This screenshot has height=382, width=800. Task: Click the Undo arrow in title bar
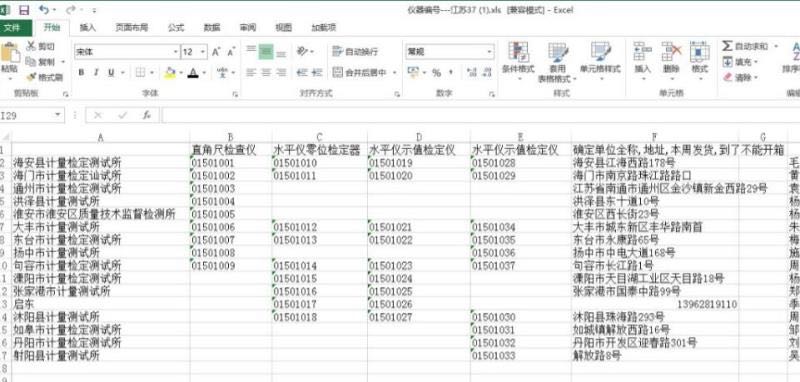tap(44, 10)
